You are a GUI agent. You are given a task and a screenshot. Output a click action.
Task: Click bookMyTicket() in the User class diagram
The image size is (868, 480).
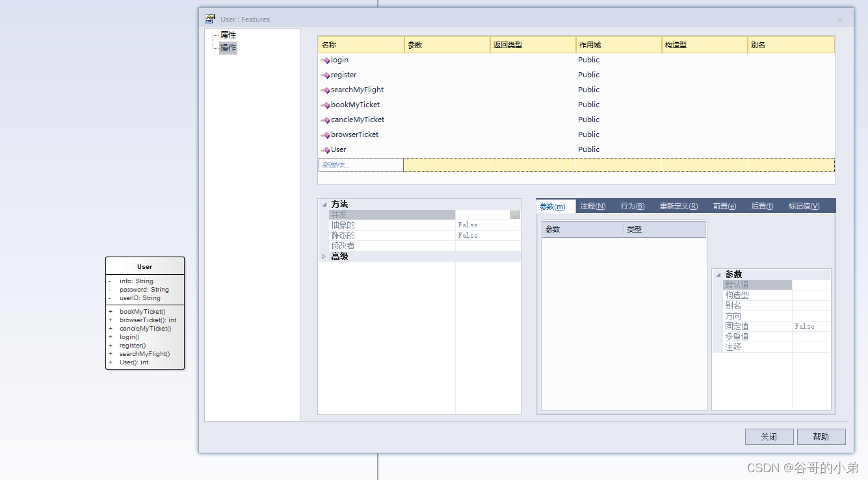(142, 312)
